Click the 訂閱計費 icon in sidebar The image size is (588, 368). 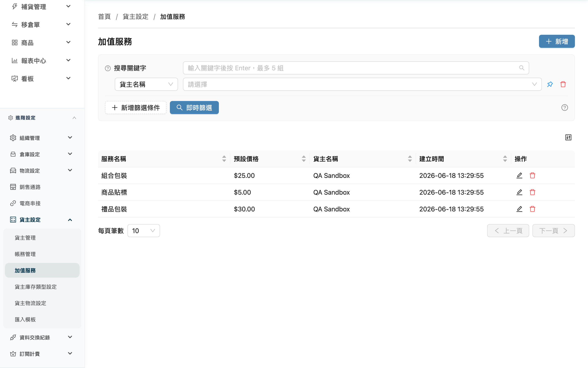(x=13, y=354)
